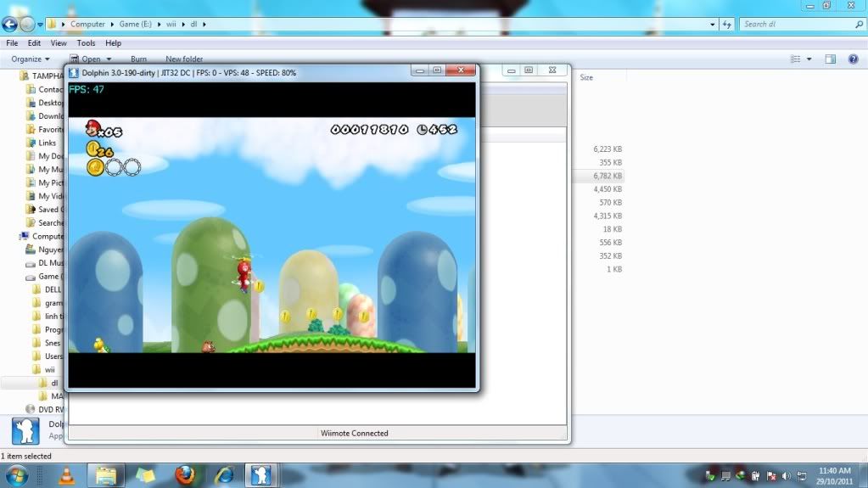Expand the breadcrumb arrow after Computer
The image size is (868, 488).
click(x=112, y=25)
